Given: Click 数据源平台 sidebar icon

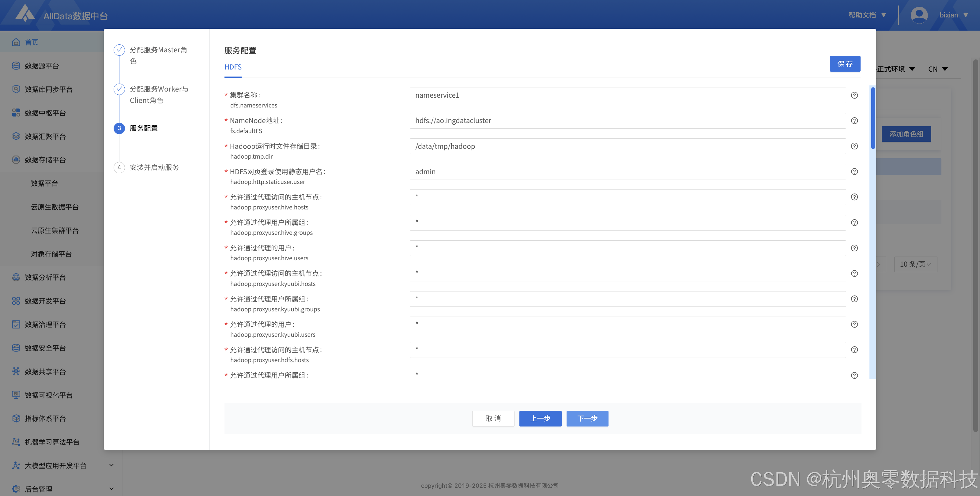Looking at the screenshot, I should coord(16,66).
